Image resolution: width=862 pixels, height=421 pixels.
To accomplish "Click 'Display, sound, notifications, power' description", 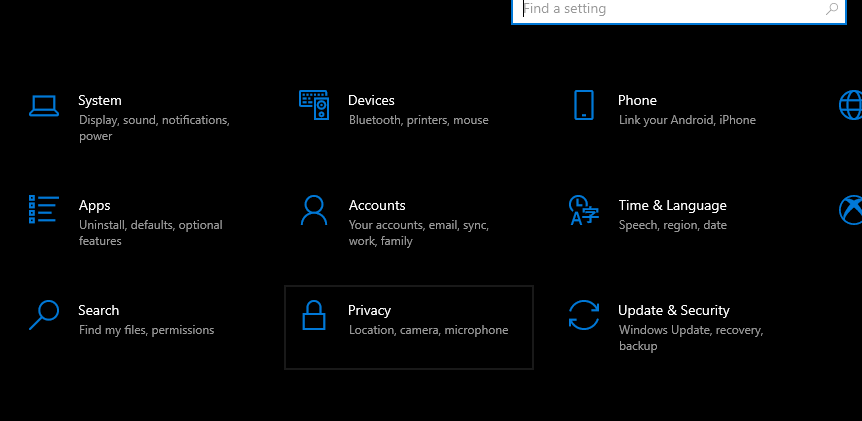I will 154,128.
